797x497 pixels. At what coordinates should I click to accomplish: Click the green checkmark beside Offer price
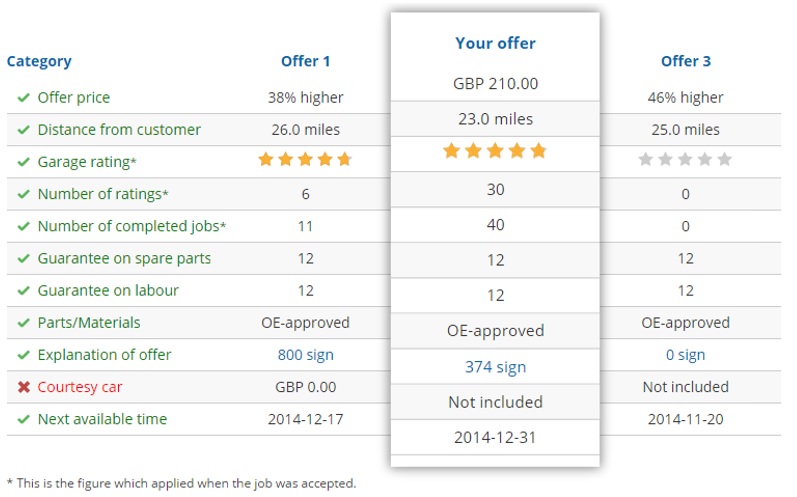pyautogui.click(x=24, y=98)
